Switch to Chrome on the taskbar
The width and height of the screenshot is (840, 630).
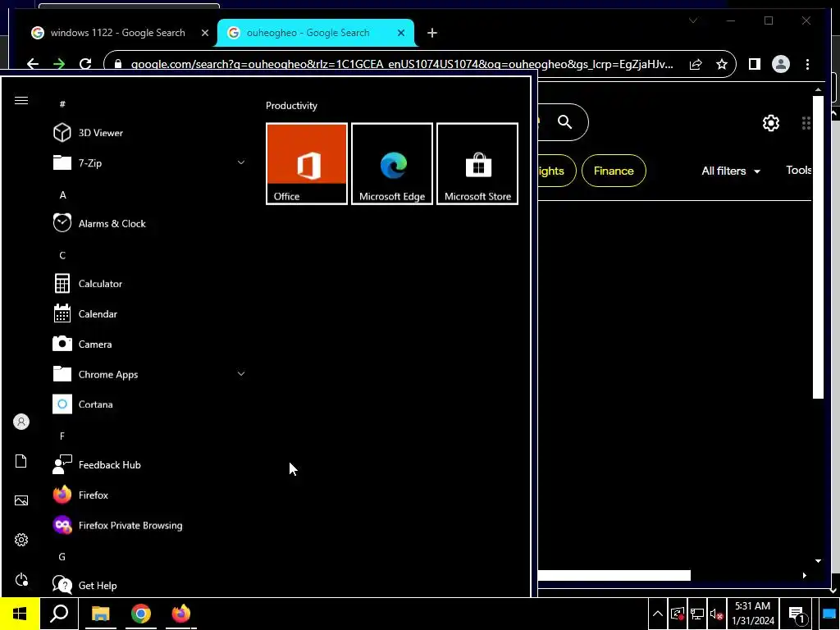[141, 614]
